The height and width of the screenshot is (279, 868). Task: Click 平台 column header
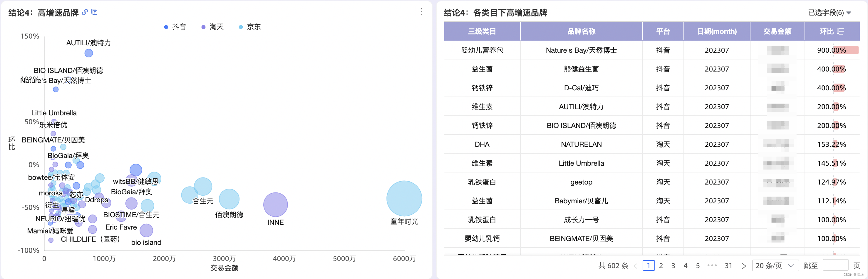663,31
